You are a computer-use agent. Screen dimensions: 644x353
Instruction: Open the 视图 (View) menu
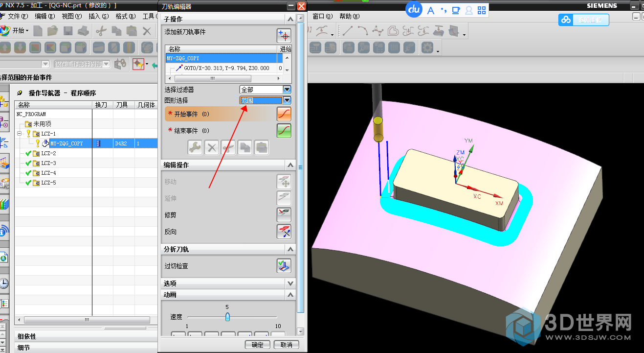[x=72, y=16]
